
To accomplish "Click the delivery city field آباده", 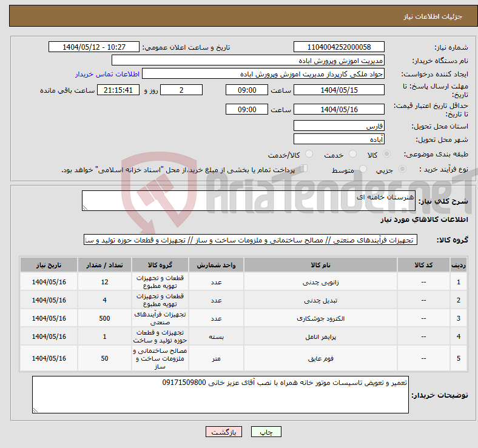I will pyautogui.click(x=338, y=139).
